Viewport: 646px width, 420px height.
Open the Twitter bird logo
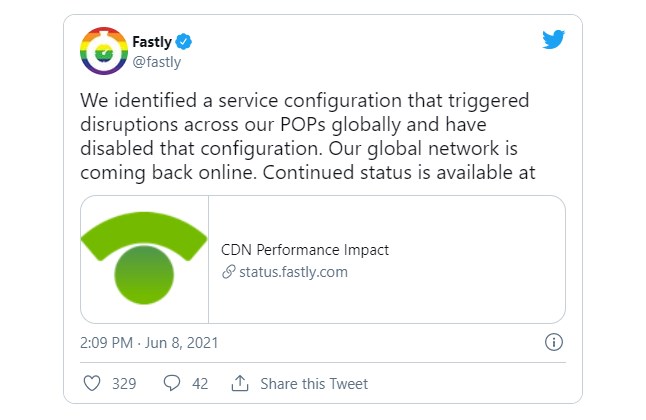(553, 40)
